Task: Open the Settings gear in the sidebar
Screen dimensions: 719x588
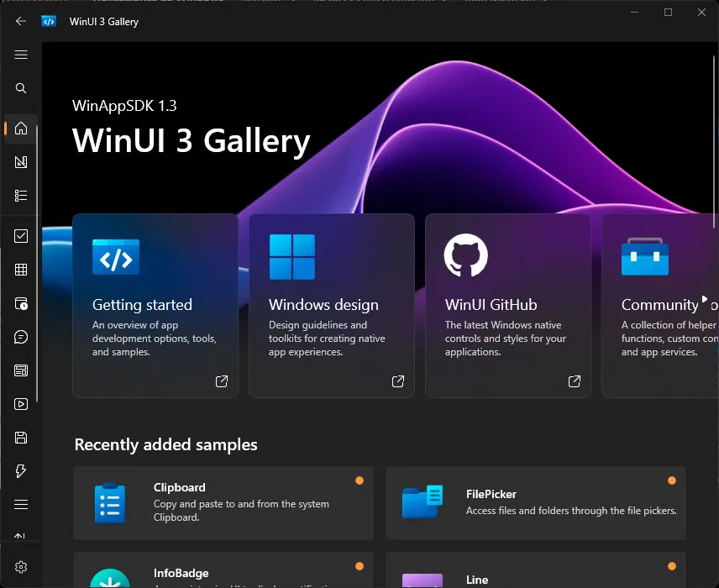Action: tap(21, 567)
